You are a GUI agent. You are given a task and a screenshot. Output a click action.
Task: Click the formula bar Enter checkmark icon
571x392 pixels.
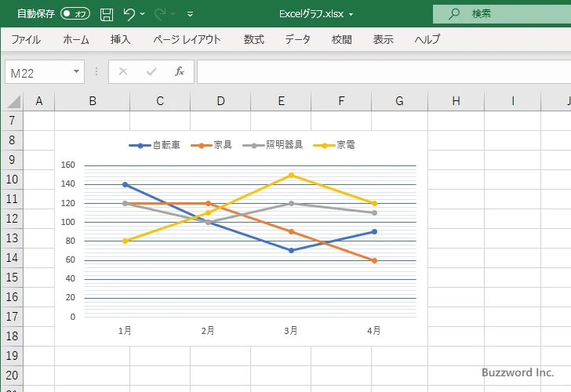click(151, 71)
